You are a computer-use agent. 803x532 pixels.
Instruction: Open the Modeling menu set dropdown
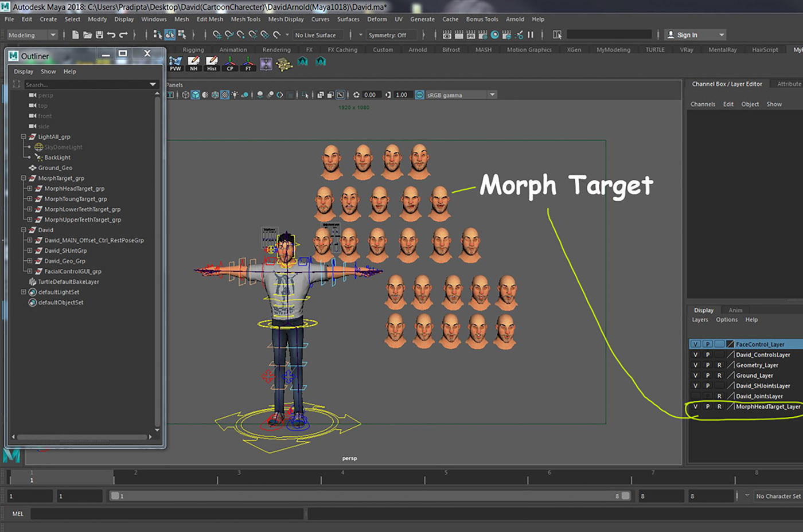click(32, 35)
